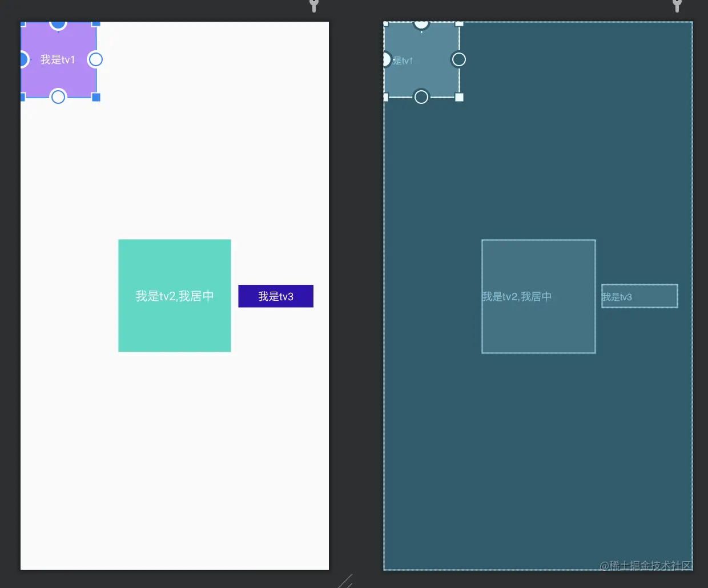Click the root ConstraintLayout background in blueprint view
Viewport: 708px width, 588px height.
tap(537, 457)
